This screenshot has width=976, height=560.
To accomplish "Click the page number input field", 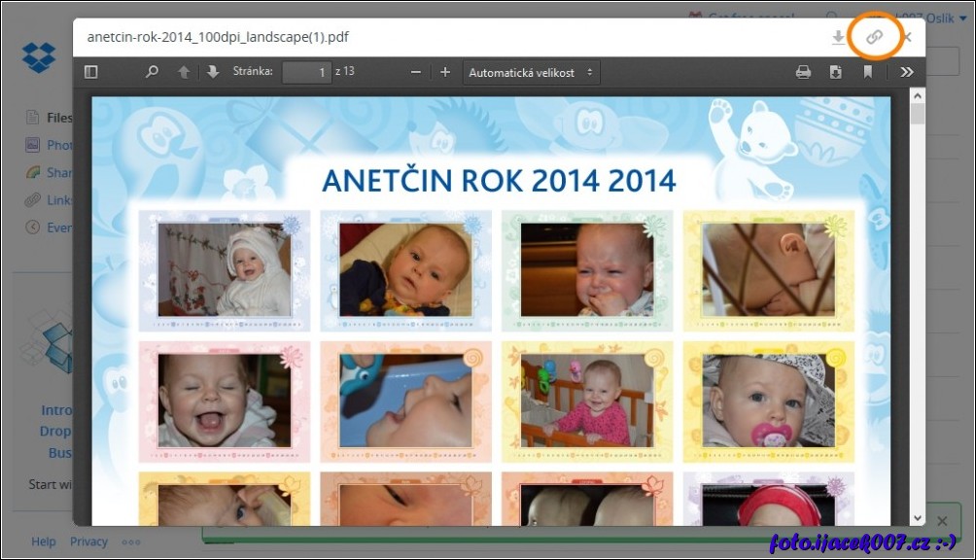I will click(x=306, y=72).
